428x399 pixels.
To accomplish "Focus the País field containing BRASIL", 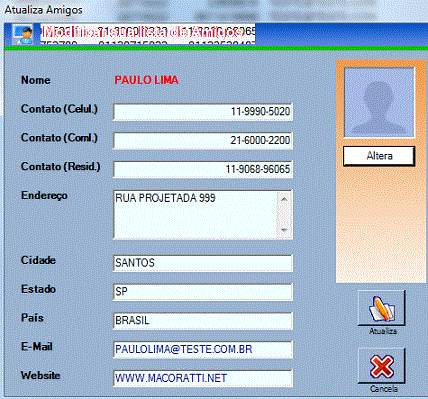I will [203, 321].
